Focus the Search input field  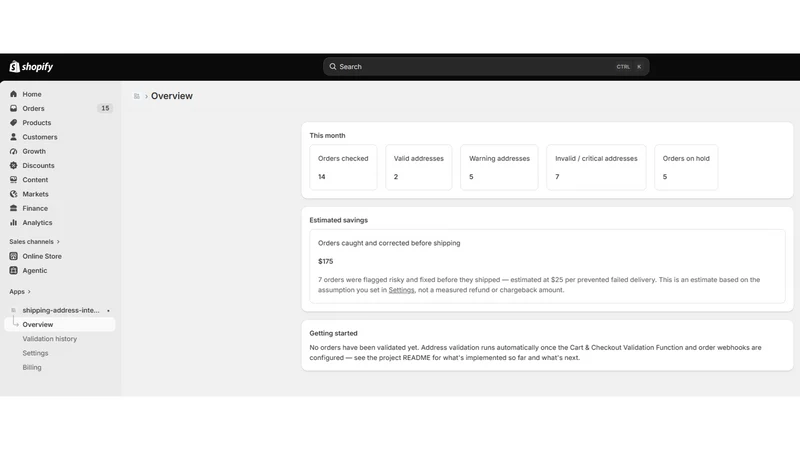[x=486, y=66]
